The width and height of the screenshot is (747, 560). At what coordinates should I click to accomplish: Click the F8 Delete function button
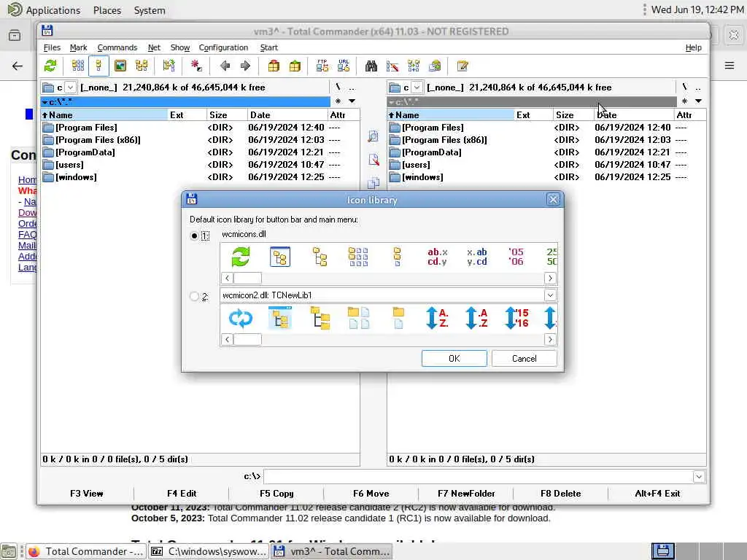click(561, 494)
